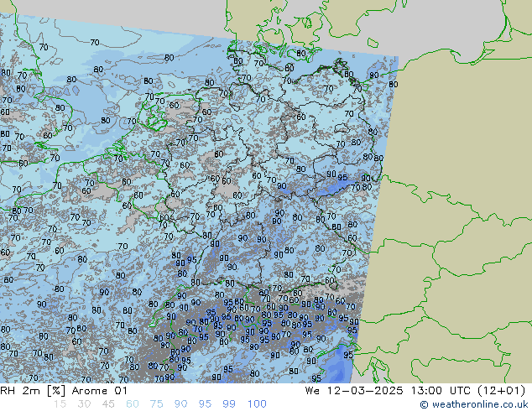Click the 'Arome 01' model label
This screenshot has height=411, width=532.
coord(99,391)
